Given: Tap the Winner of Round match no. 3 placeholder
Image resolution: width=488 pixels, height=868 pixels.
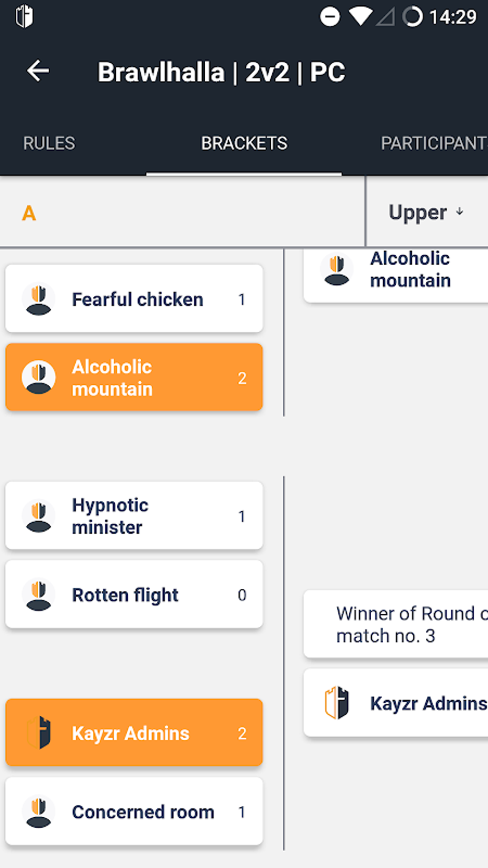Looking at the screenshot, I should coord(396,624).
